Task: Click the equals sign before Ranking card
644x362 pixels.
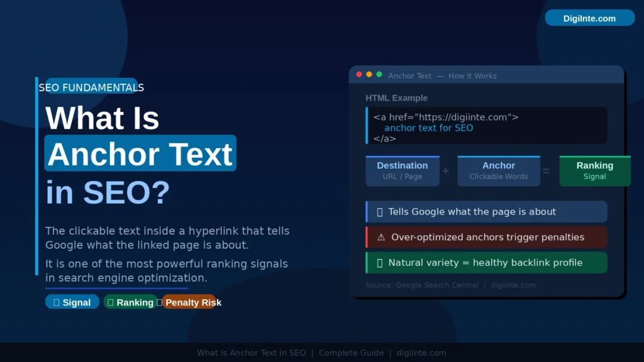Action: pyautogui.click(x=547, y=171)
